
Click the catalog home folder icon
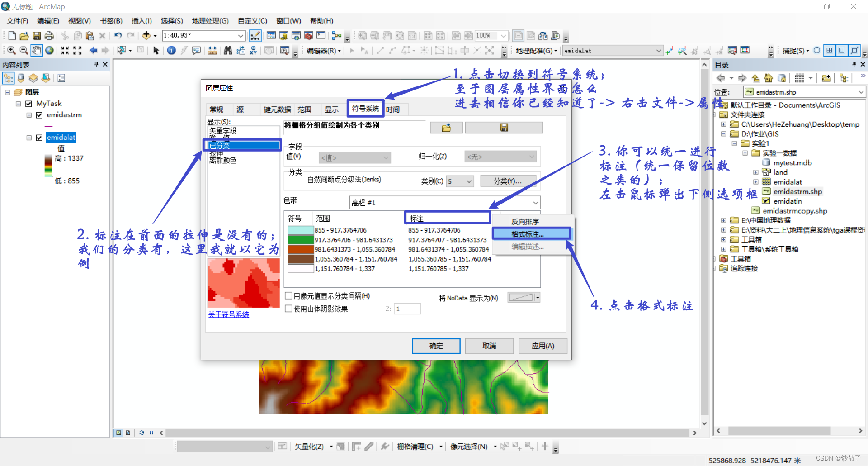pyautogui.click(x=769, y=78)
